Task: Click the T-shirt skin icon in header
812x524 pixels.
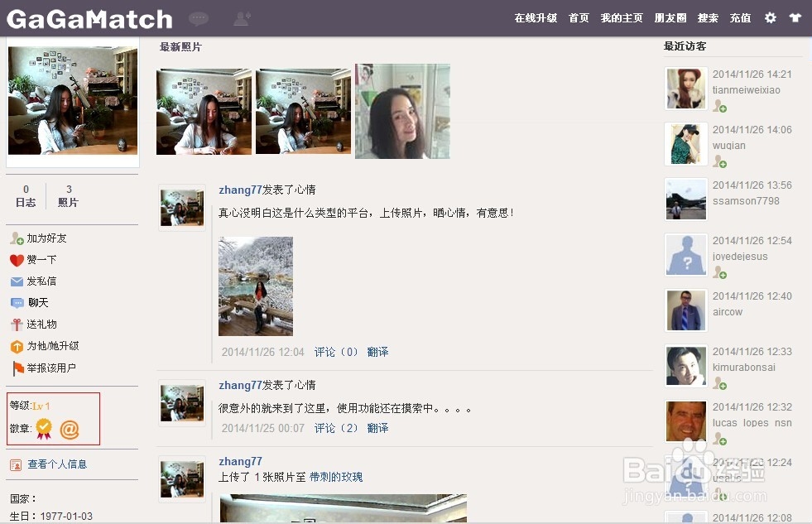Action: coord(795,17)
